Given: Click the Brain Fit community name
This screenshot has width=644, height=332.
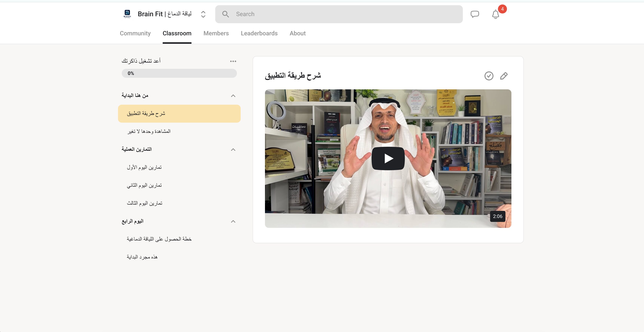Looking at the screenshot, I should [x=165, y=14].
